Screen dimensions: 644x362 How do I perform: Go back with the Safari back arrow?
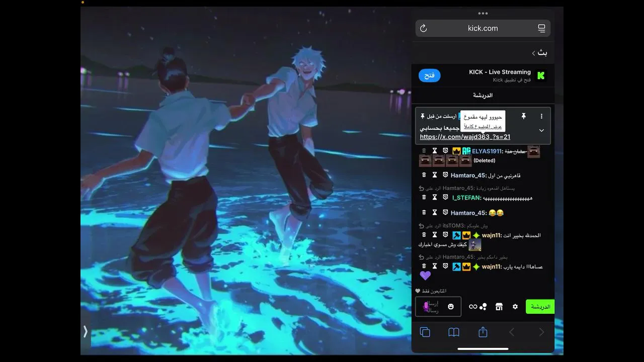tap(512, 332)
